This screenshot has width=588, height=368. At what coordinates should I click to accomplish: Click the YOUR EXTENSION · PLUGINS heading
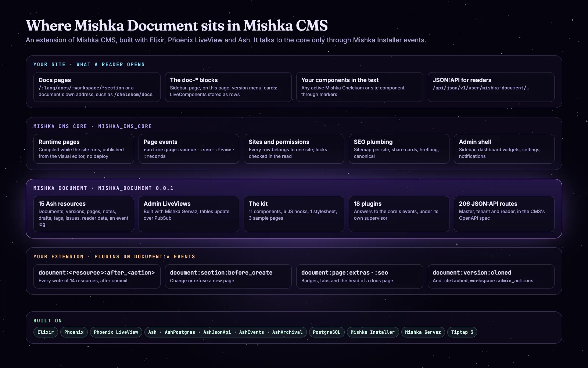point(114,256)
